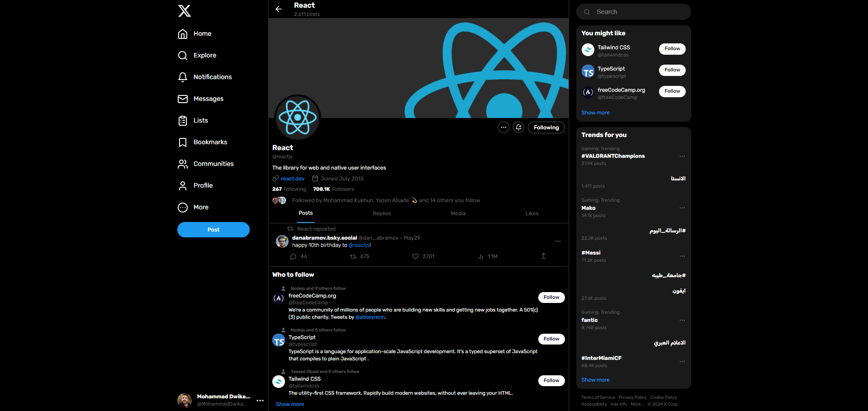Open Cookie Policy footer link

[x=664, y=397]
